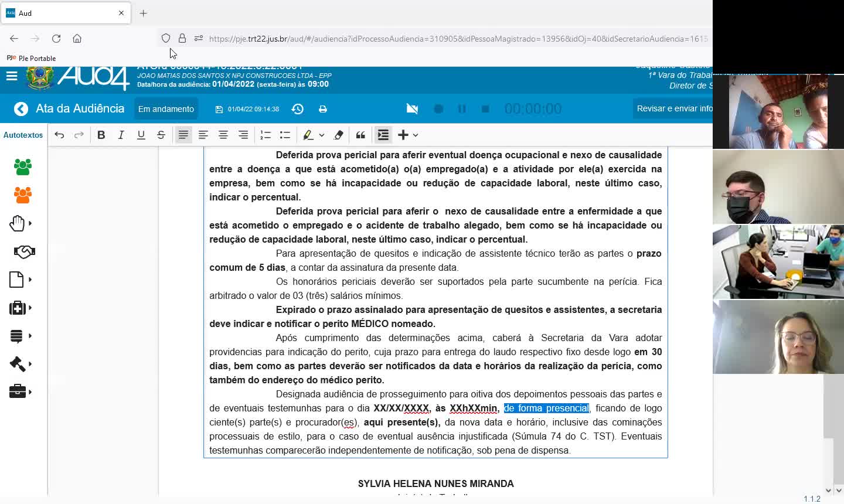Screen dimensions: 844x504
Task: Click placeholder time XXhXXmin
Action: point(474,408)
